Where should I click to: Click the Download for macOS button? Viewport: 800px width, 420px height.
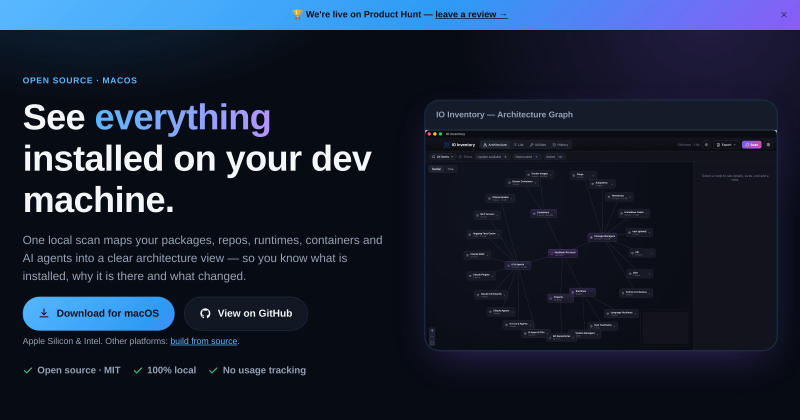(98, 313)
